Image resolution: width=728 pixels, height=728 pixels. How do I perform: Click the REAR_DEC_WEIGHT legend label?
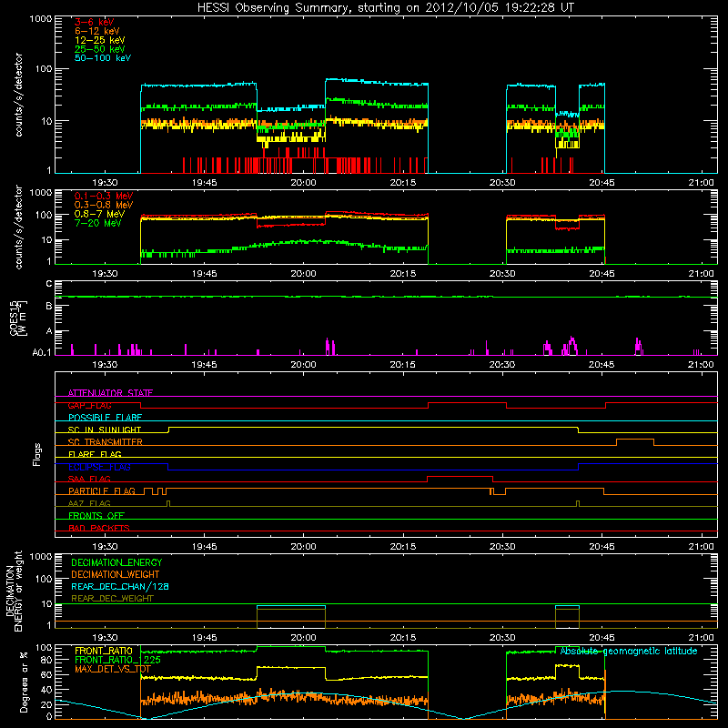(112, 599)
